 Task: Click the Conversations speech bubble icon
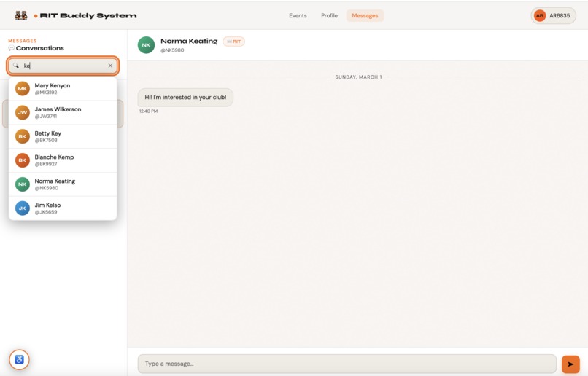click(x=12, y=48)
